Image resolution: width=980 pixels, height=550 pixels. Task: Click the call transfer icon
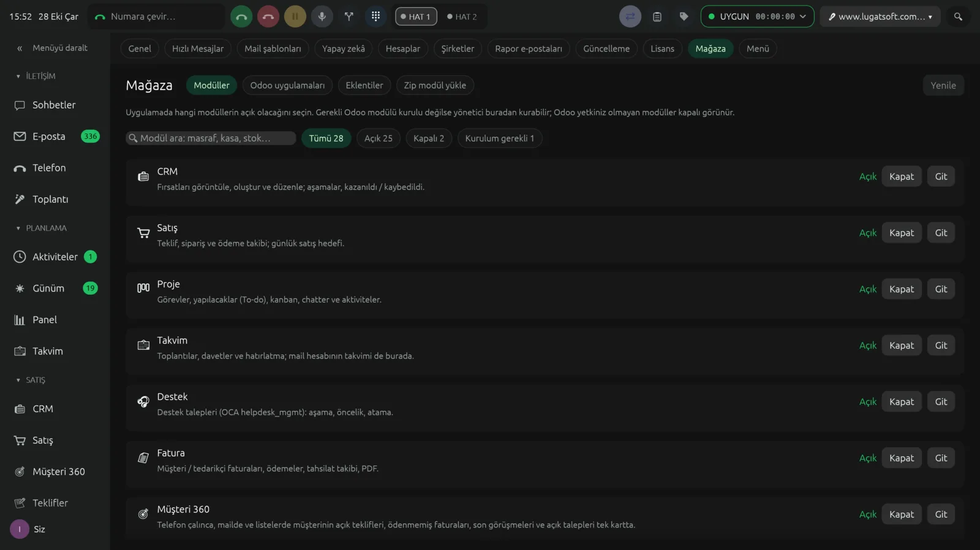(x=349, y=17)
